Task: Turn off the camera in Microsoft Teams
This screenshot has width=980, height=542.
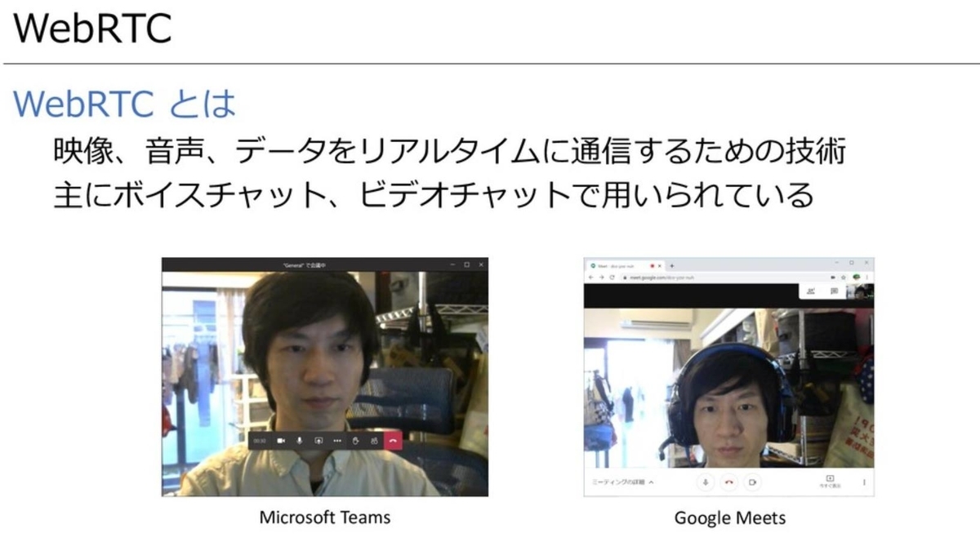Action: (281, 441)
